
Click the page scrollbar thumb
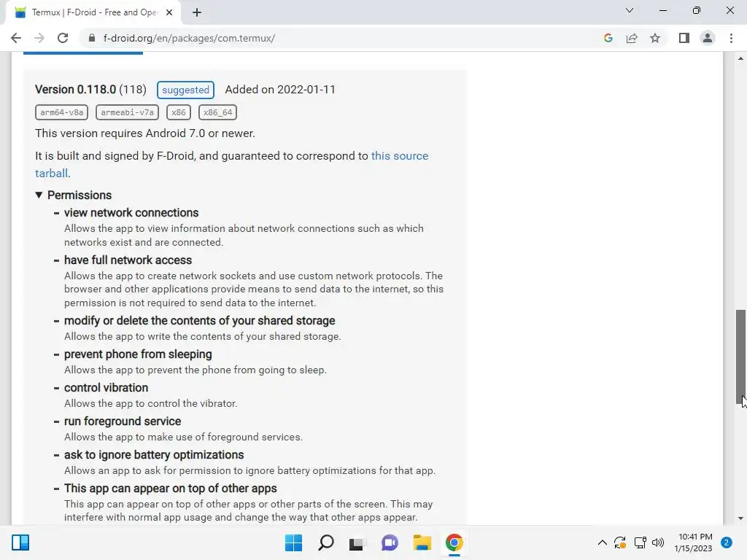click(740, 357)
